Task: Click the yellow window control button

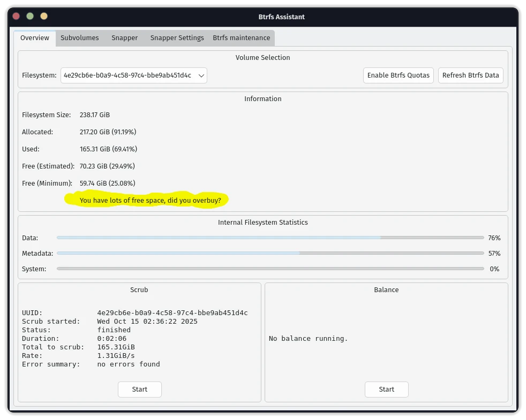Action: click(44, 16)
